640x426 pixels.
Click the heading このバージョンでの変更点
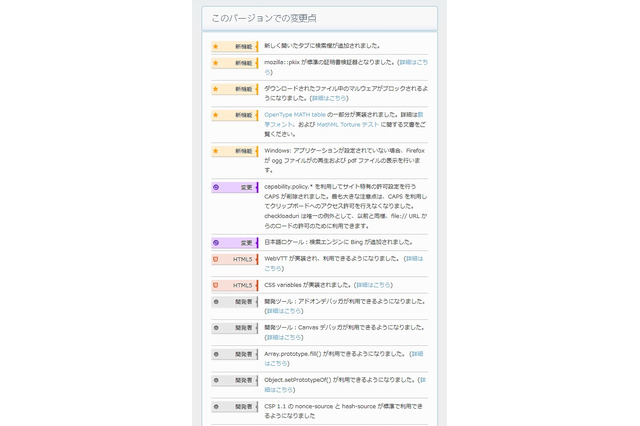(264, 18)
